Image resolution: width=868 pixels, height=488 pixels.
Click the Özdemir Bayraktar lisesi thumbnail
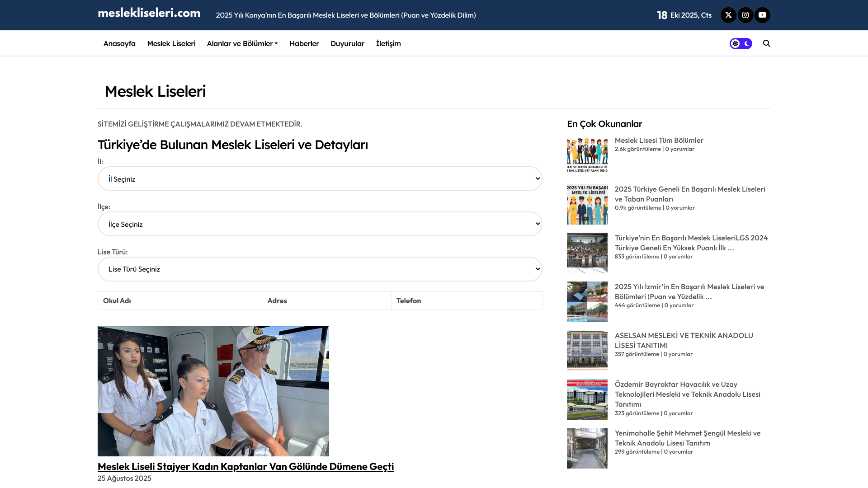pyautogui.click(x=587, y=399)
